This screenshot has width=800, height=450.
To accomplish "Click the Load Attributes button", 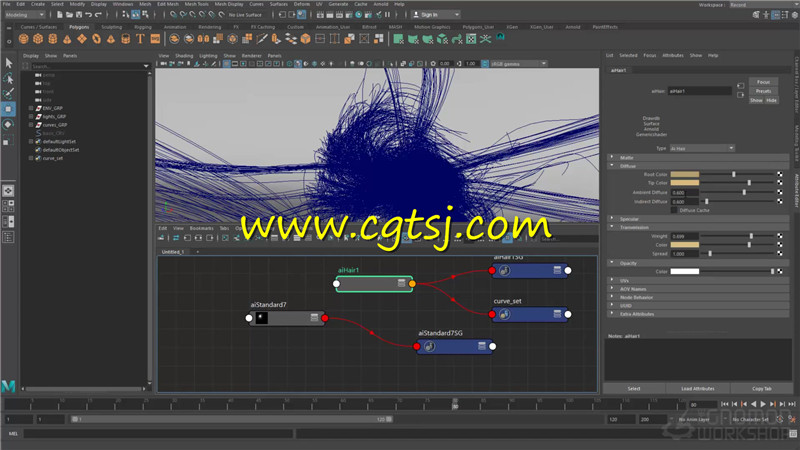I will coord(697,389).
